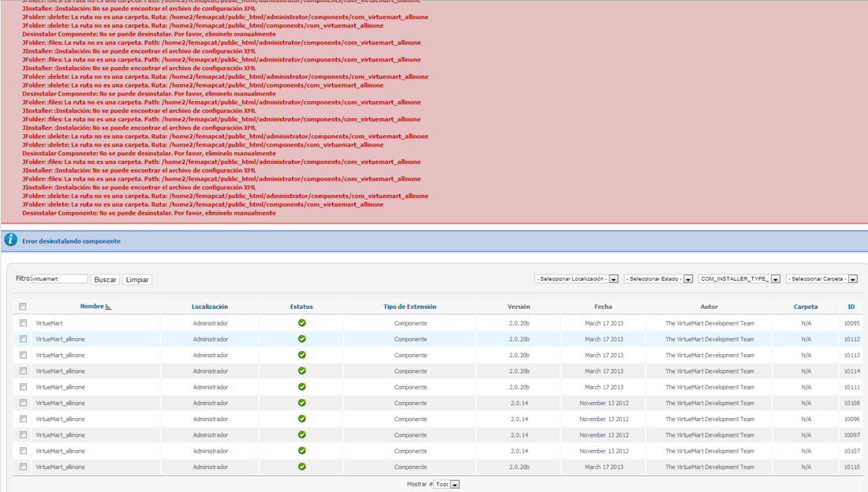The height and width of the screenshot is (492, 868).
Task: Sort table by Localización column header
Action: pos(210,307)
